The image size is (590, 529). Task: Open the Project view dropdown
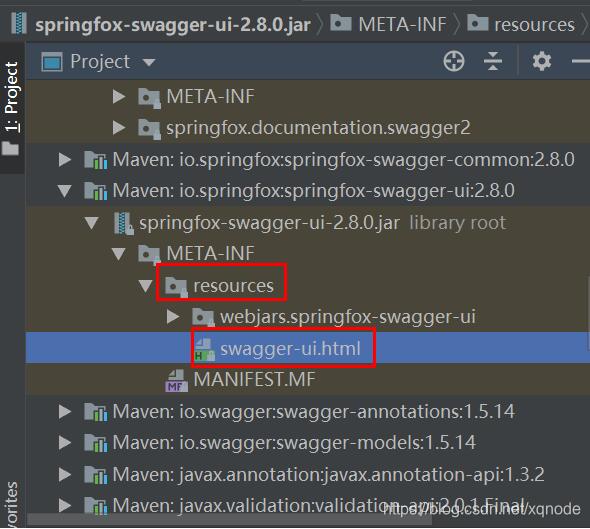[149, 62]
